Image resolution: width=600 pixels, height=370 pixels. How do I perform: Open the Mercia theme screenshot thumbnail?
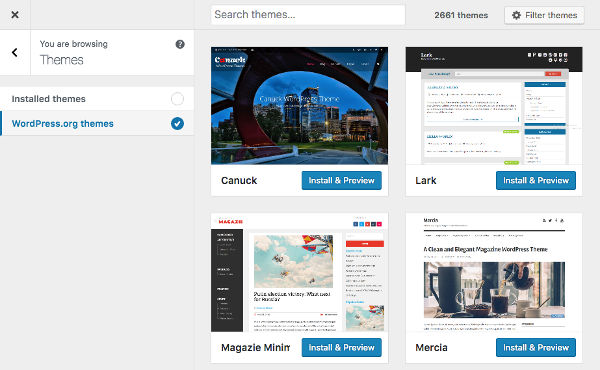494,272
